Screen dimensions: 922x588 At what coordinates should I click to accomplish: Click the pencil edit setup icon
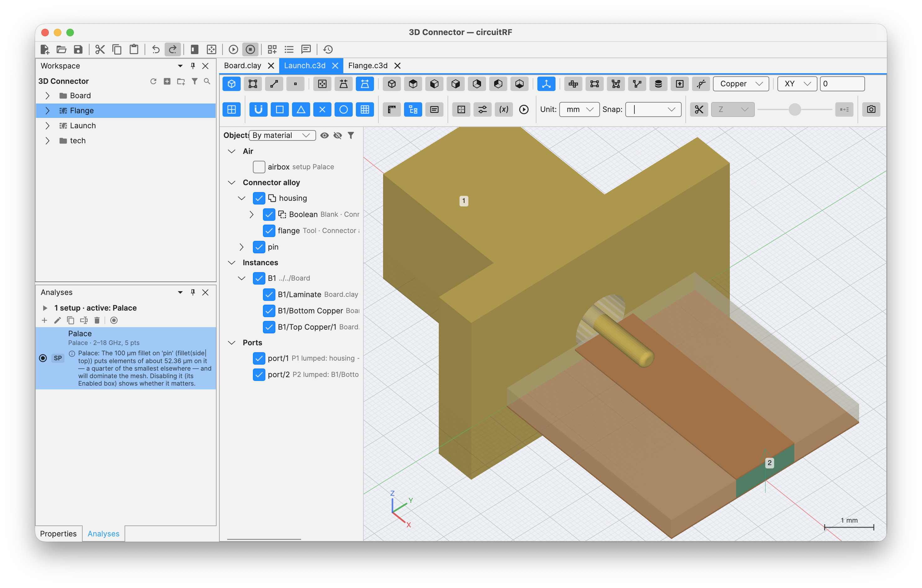(58, 320)
